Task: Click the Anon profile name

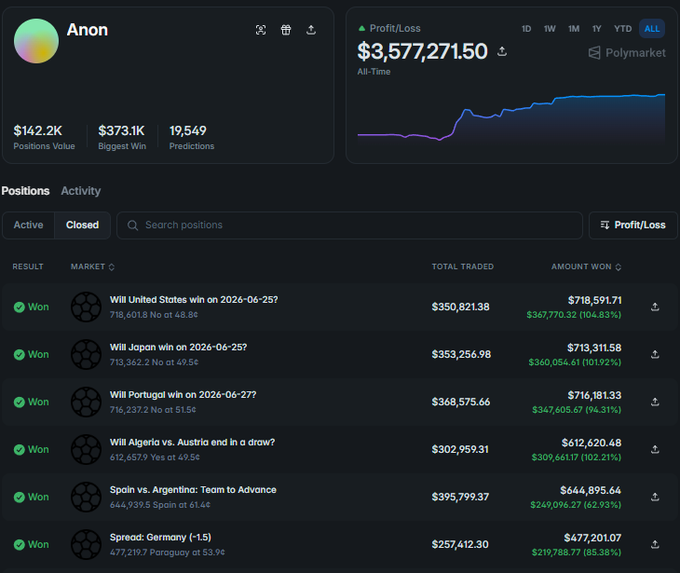Action: point(87,30)
